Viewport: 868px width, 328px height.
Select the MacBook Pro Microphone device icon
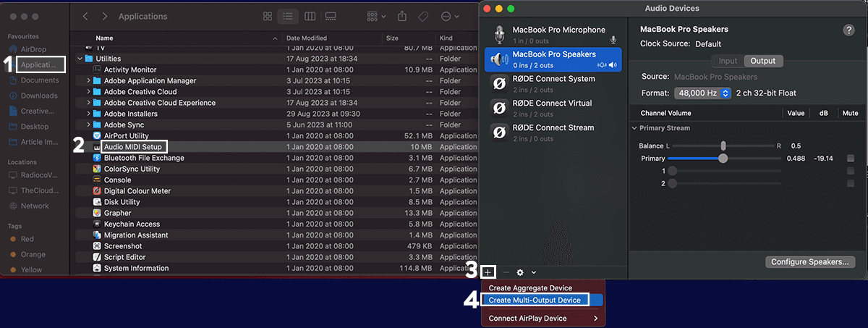pos(499,34)
